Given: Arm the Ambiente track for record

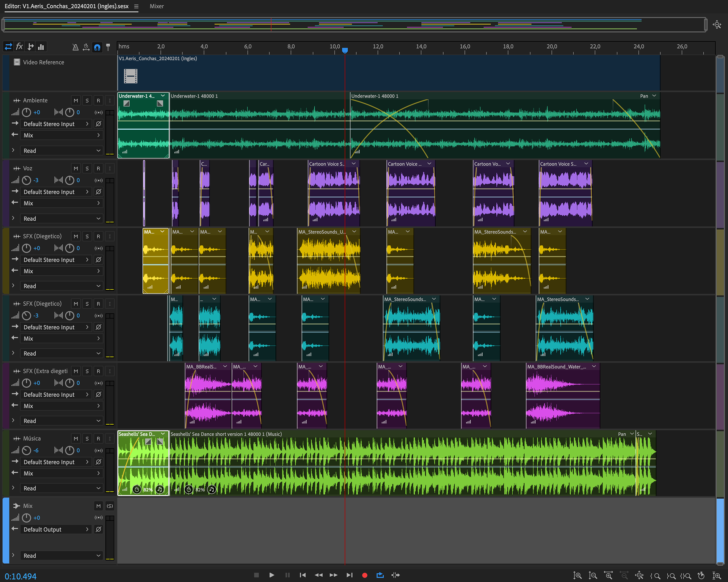Looking at the screenshot, I should click(99, 100).
